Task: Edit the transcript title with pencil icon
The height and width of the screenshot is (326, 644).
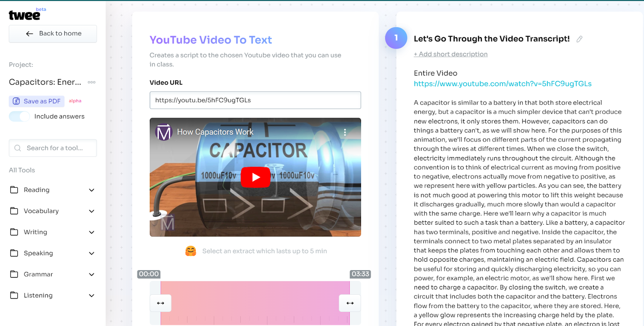Action: pos(580,39)
